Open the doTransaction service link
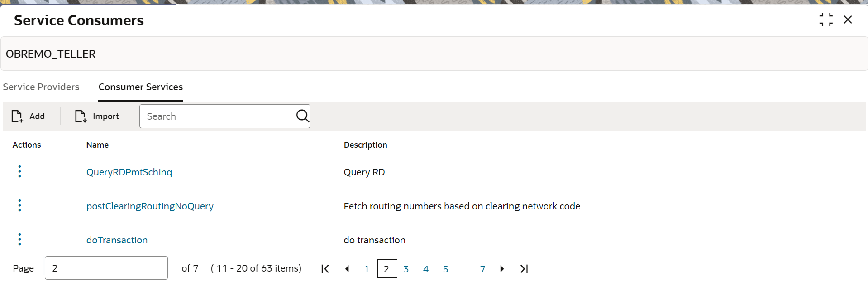 pyautogui.click(x=117, y=240)
